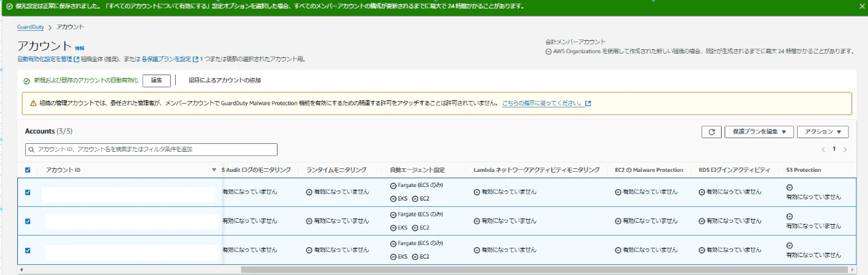Click the green check icon beside 新規および既存のアカウントの自動有効化

(27, 81)
